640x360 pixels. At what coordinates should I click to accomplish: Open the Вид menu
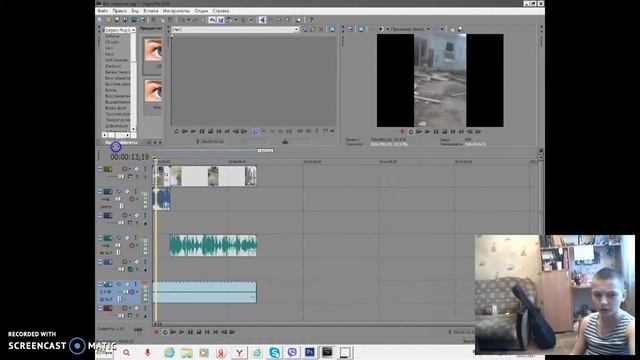(x=135, y=11)
